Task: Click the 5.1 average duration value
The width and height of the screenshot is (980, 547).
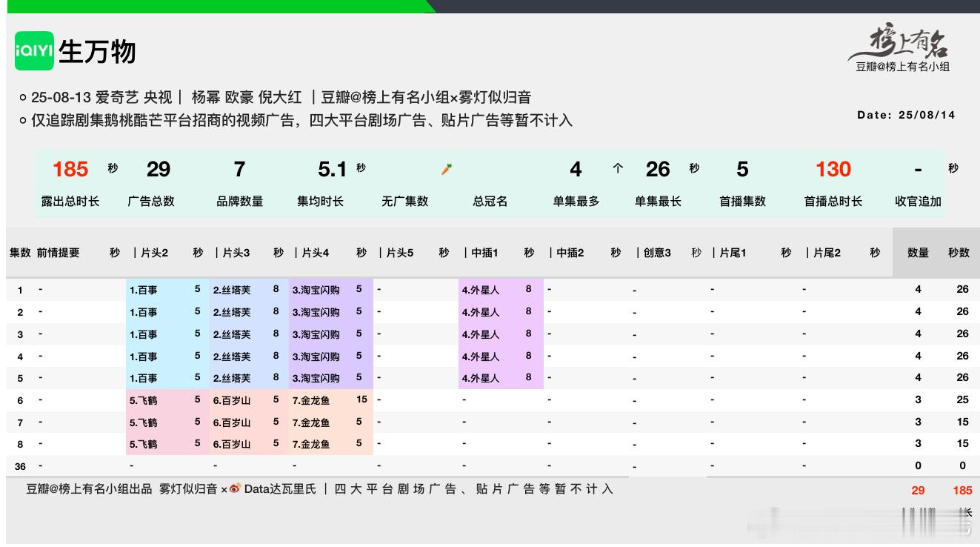Action: (x=333, y=170)
